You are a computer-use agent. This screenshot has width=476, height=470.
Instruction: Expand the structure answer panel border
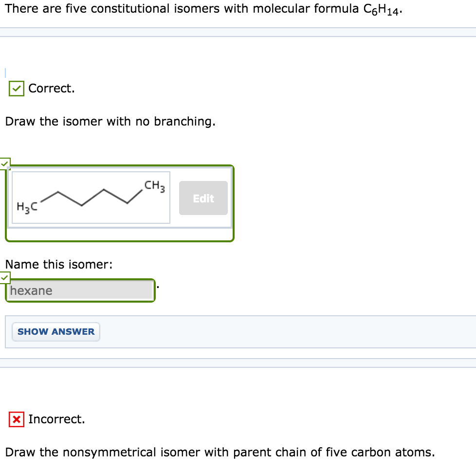click(x=120, y=239)
